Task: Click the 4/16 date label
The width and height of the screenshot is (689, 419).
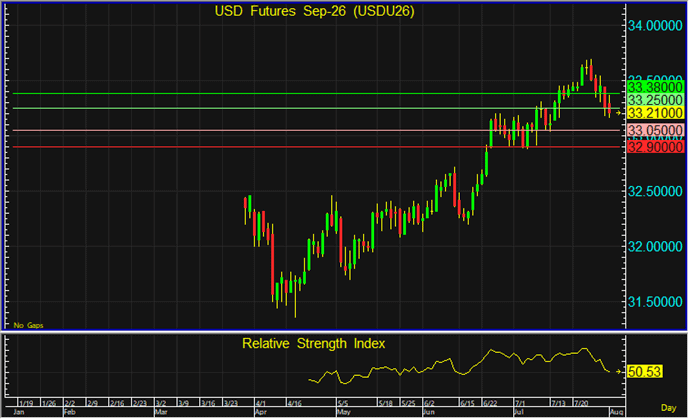Action: click(295, 403)
